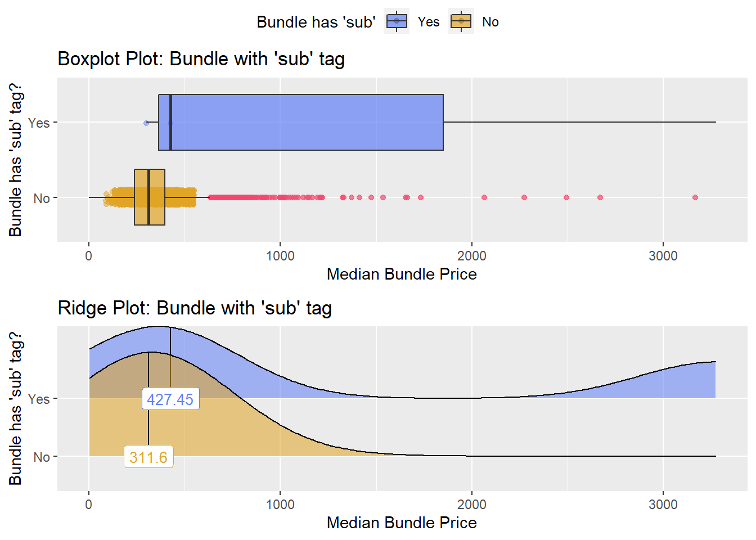756x540 pixels.
Task: Select the 311.6 median label
Action: [148, 457]
